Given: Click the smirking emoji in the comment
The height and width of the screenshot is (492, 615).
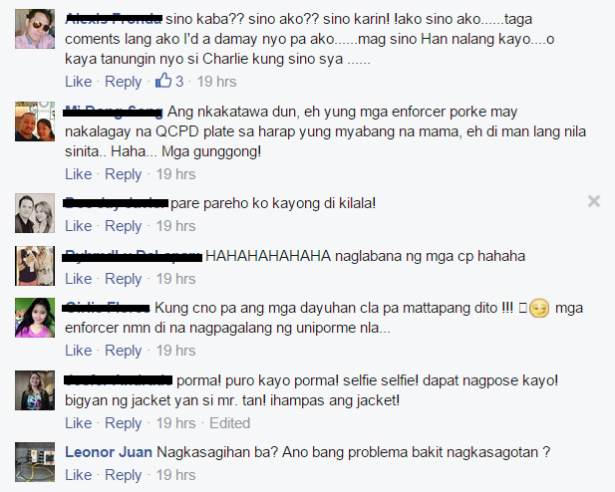Looking at the screenshot, I should click(x=539, y=308).
